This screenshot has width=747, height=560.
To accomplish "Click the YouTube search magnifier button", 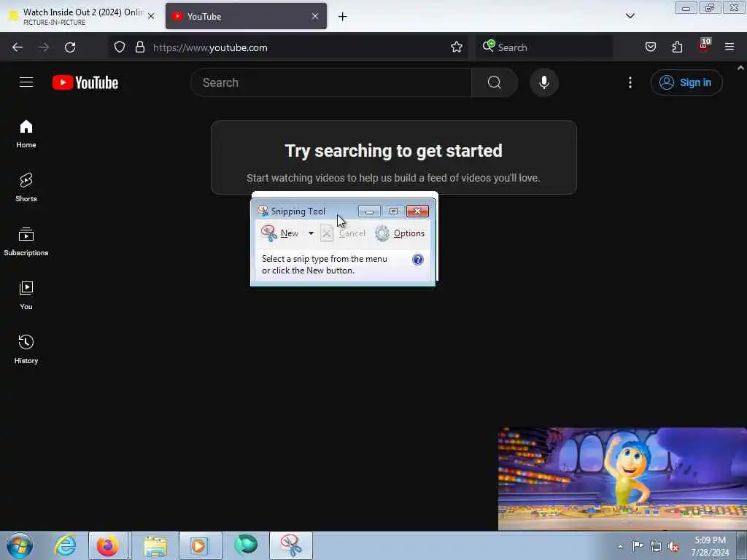I will tap(494, 82).
